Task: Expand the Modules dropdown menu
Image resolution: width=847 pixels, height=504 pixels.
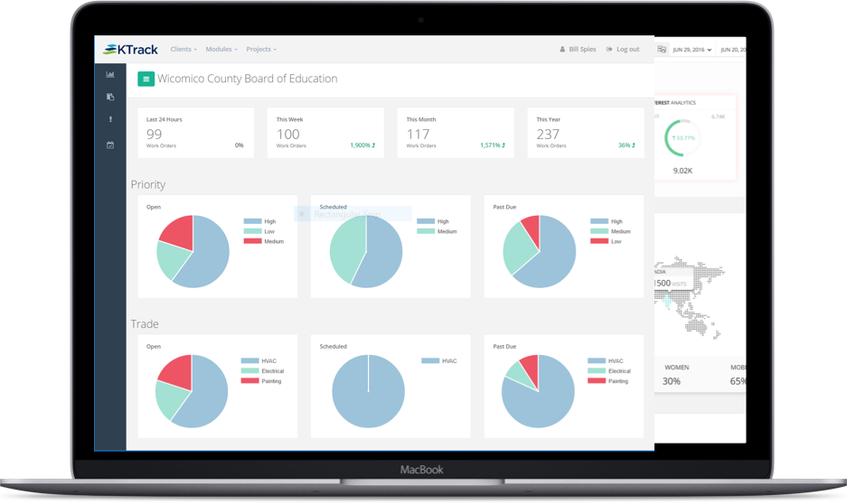Action: pyautogui.click(x=221, y=49)
